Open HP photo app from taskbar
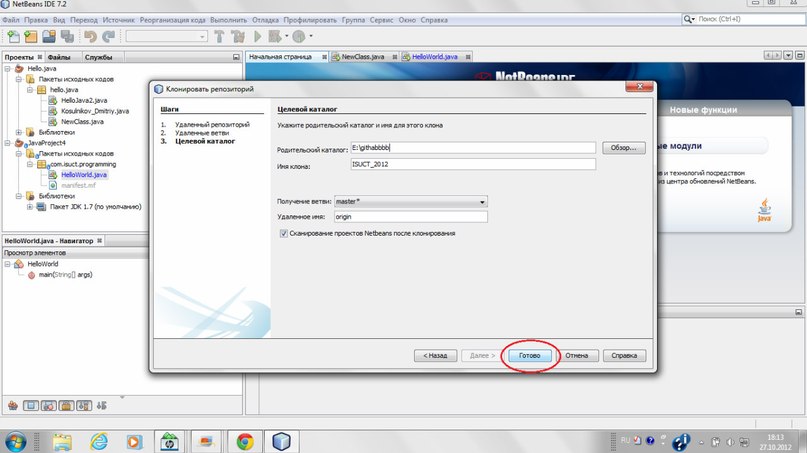 [169, 442]
